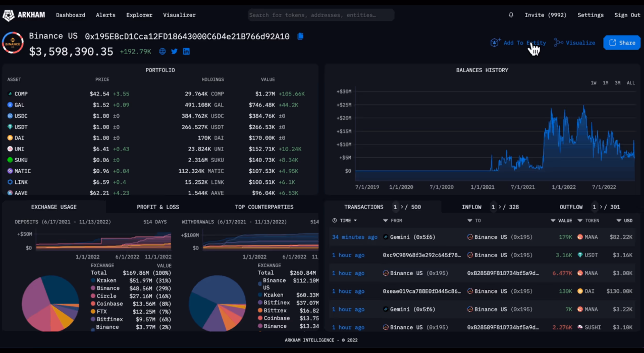The width and height of the screenshot is (644, 353).
Task: Click the Share button
Action: 622,43
